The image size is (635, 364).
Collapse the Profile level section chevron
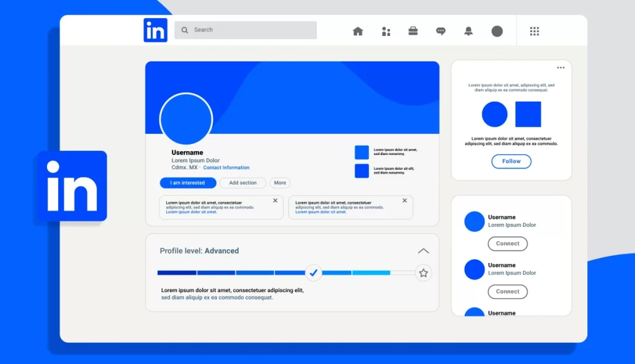click(x=423, y=251)
